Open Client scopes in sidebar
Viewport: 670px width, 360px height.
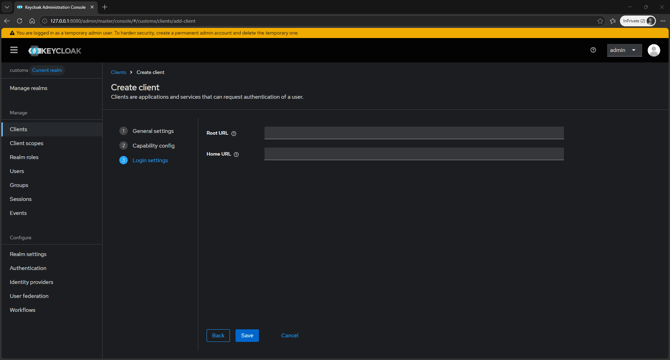click(26, 143)
